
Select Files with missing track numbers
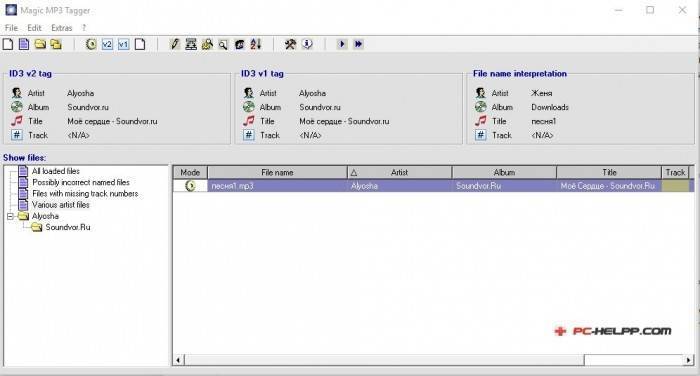pyautogui.click(x=85, y=193)
